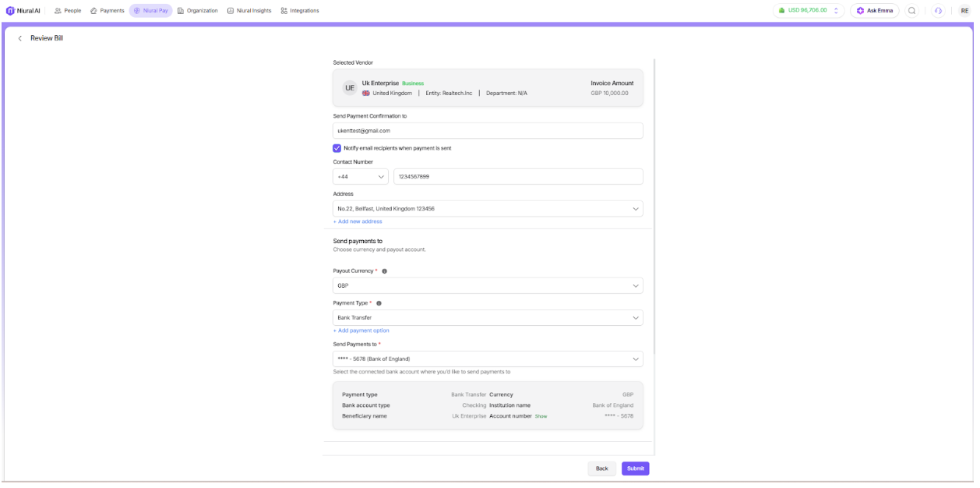Image resolution: width=980 pixels, height=488 pixels.
Task: Uncheck Notify email recipients checkbox
Action: [x=337, y=148]
